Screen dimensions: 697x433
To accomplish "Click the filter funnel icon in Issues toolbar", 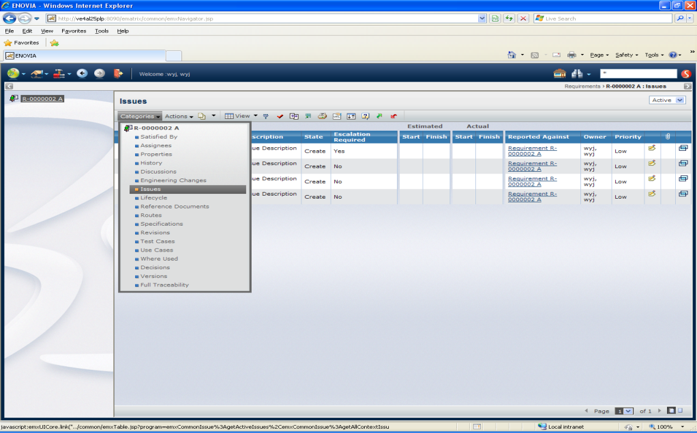I will point(266,116).
